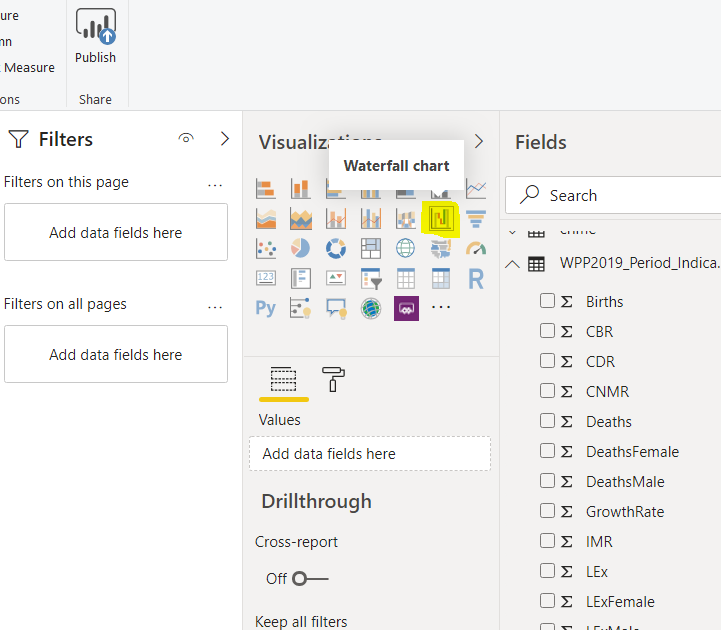Open the Fields tab in Visualizations pane

(x=284, y=379)
